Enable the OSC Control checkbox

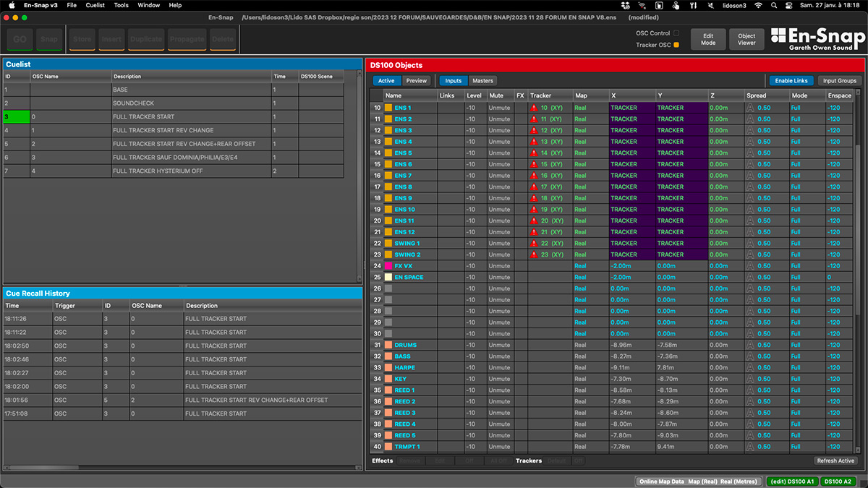pyautogui.click(x=676, y=33)
